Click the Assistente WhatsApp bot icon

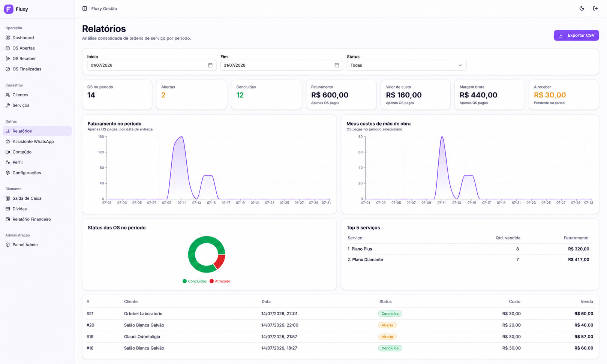pyautogui.click(x=8, y=142)
